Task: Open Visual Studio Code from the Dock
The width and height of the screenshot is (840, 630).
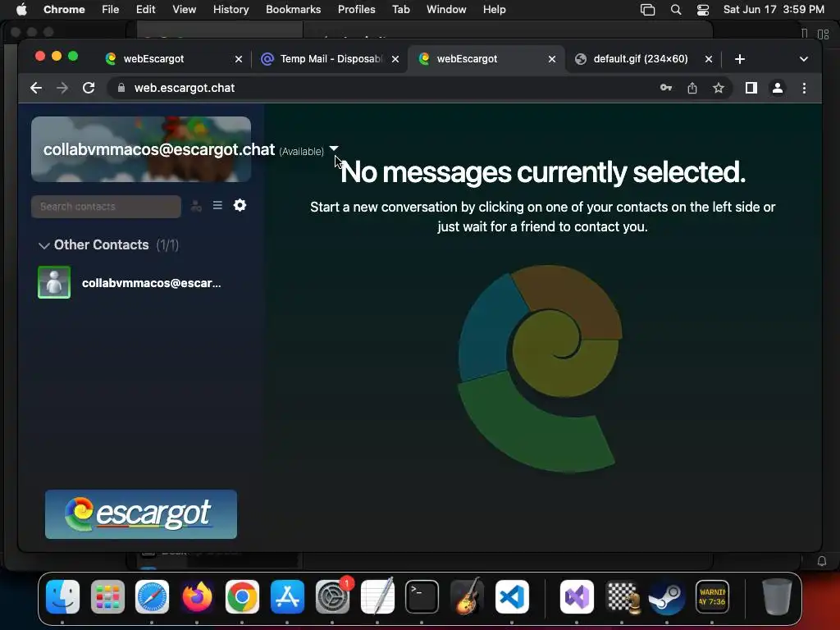Action: pos(512,597)
